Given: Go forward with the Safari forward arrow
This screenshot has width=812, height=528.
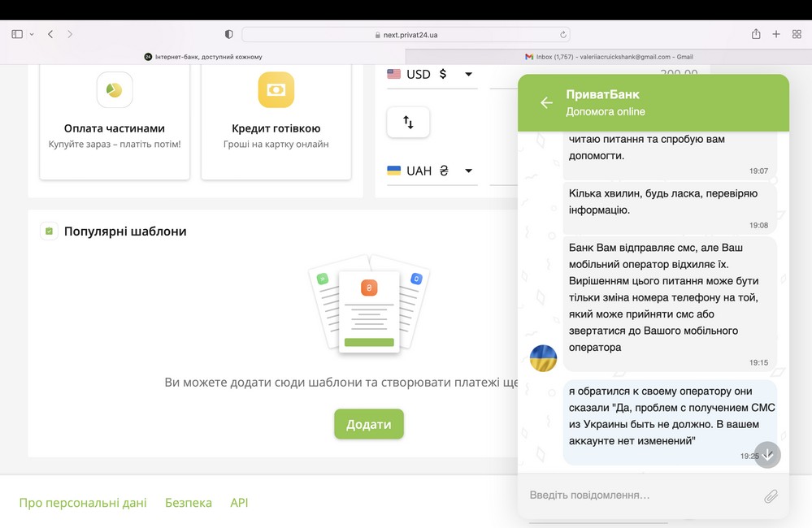Looking at the screenshot, I should (70, 34).
